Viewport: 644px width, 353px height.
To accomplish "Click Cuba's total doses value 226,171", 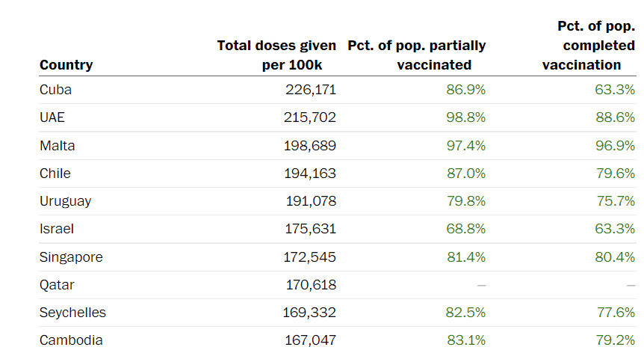I will (311, 90).
